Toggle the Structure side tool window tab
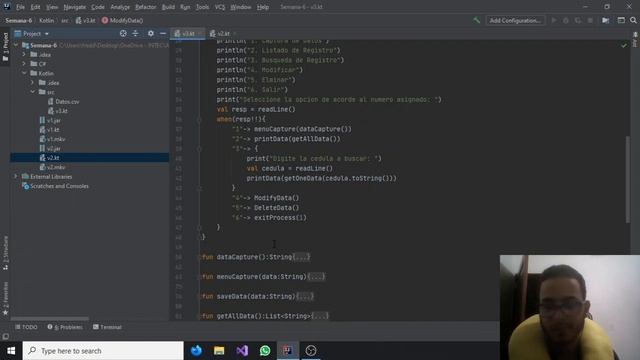 [x=5, y=253]
